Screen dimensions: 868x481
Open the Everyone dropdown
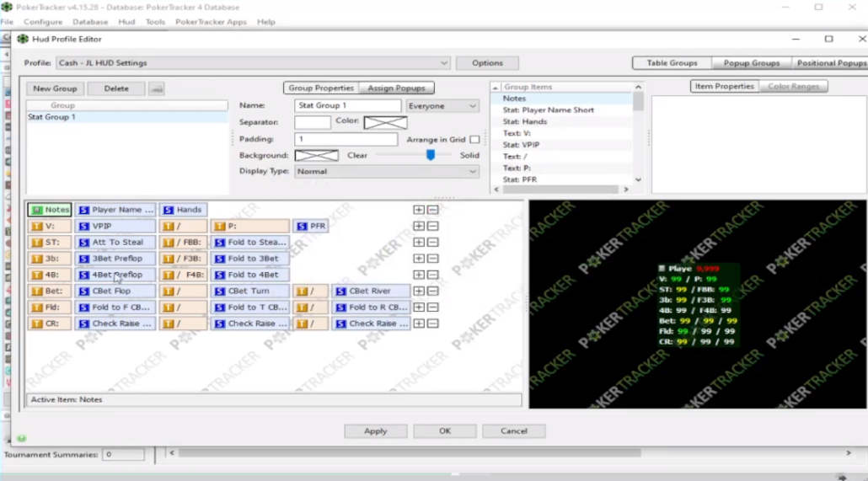point(442,106)
